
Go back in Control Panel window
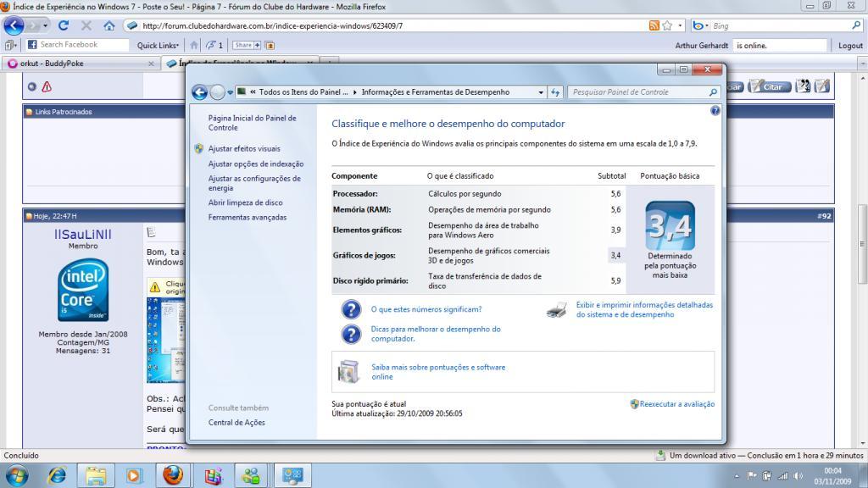[200, 91]
